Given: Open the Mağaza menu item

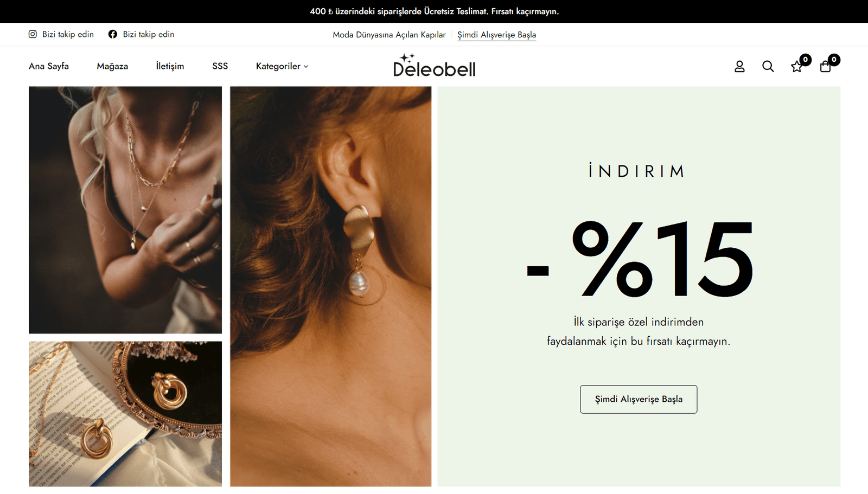Looking at the screenshot, I should click(112, 66).
